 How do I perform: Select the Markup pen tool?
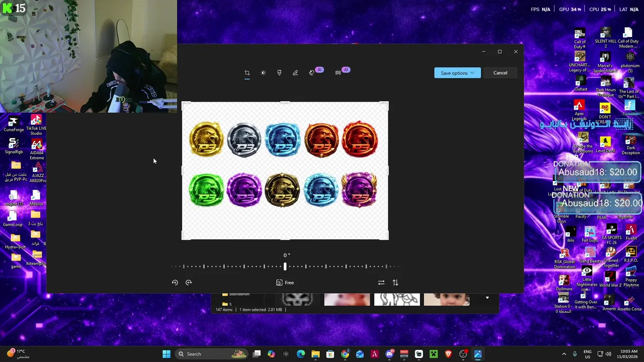click(x=295, y=73)
